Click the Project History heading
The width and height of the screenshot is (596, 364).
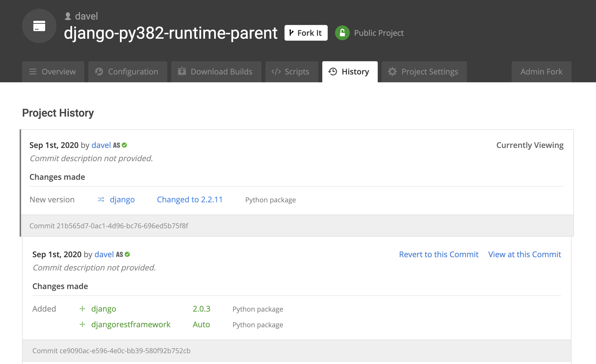coord(58,113)
